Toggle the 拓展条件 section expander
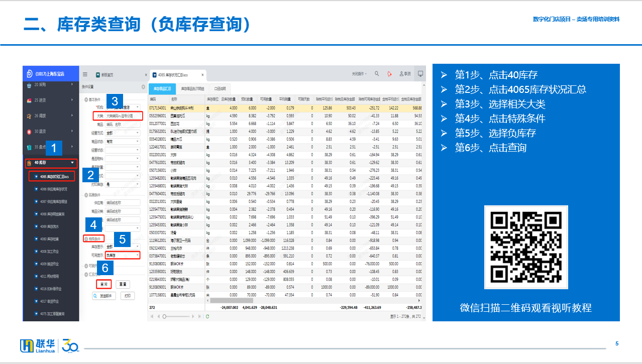The width and height of the screenshot is (642, 364). [86, 194]
